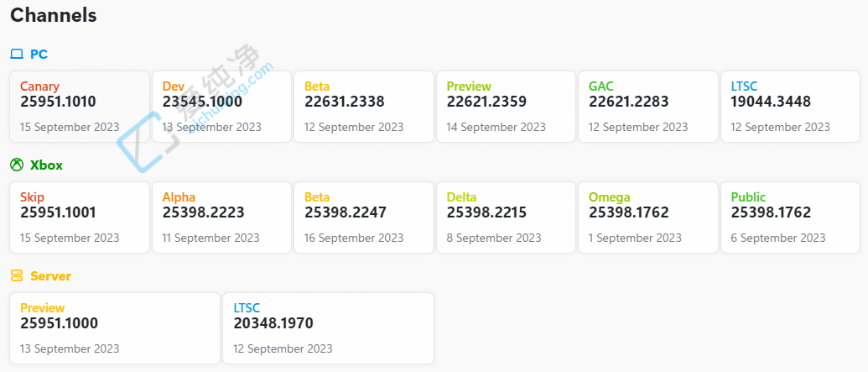Open PC Preview build 22621.2359 card

[x=506, y=107]
